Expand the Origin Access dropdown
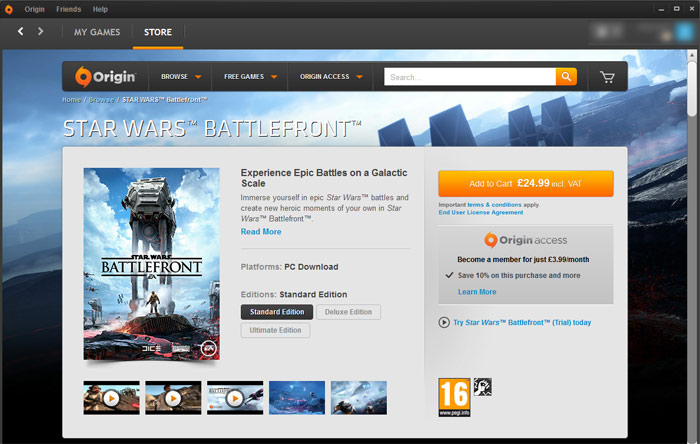 [x=331, y=77]
